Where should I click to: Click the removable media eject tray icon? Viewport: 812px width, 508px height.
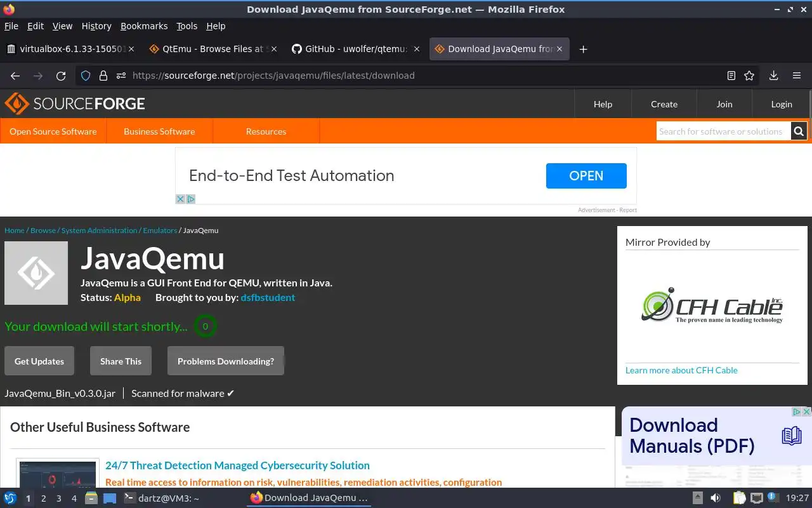[x=697, y=498]
